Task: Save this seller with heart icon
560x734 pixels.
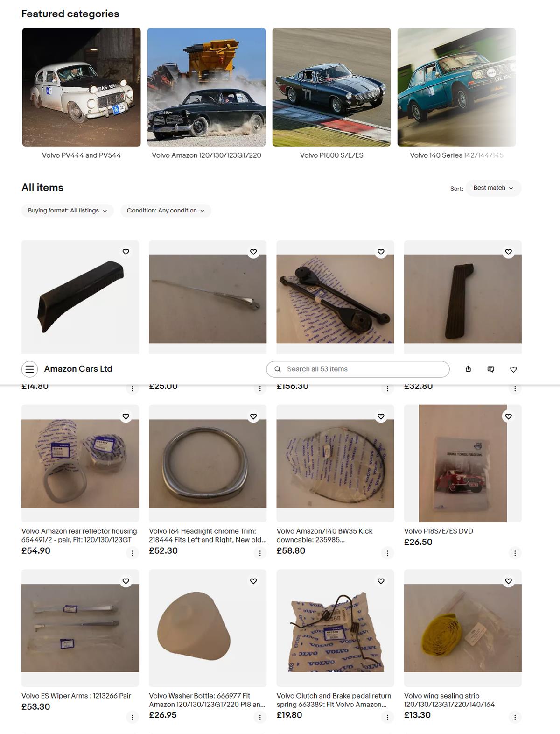Action: click(513, 369)
